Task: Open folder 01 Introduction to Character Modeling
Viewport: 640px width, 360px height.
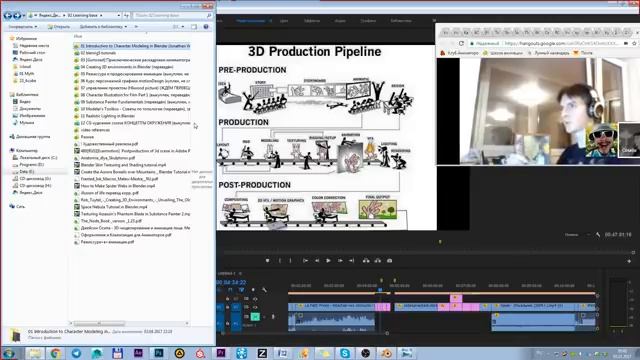Action: 132,46
